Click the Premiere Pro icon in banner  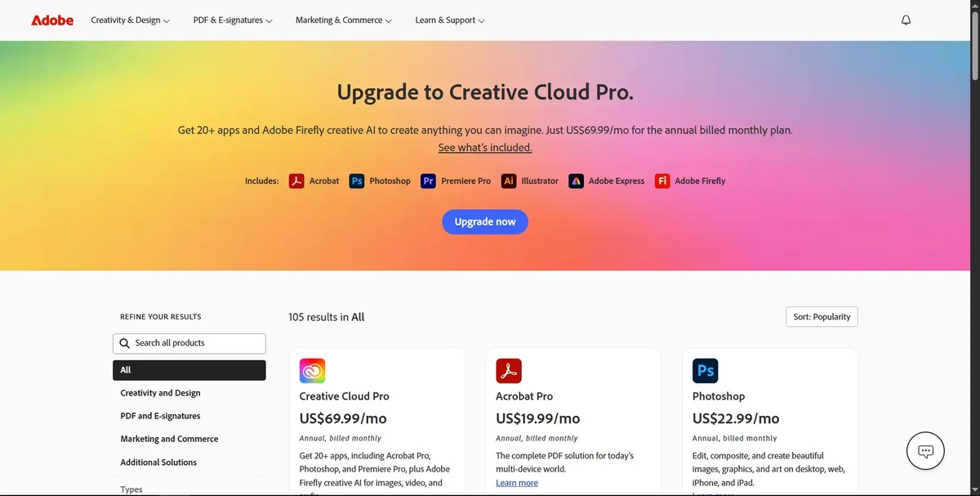428,181
